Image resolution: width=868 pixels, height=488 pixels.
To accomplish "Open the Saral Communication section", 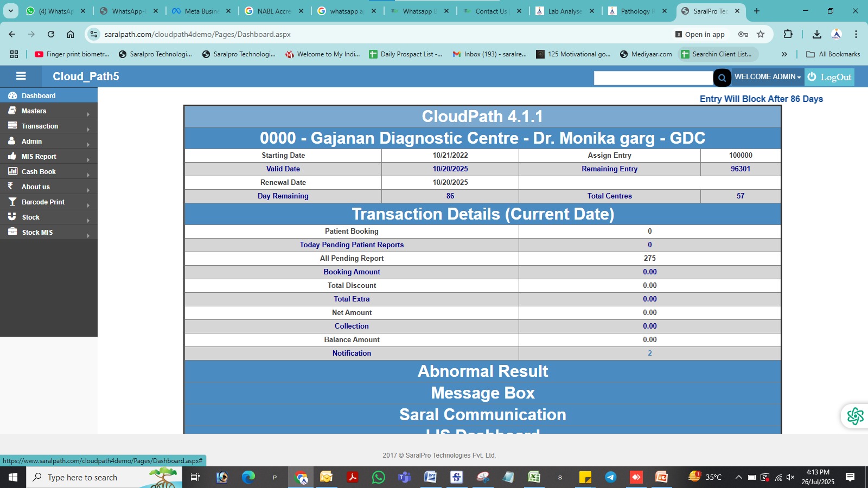I will 483,415.
